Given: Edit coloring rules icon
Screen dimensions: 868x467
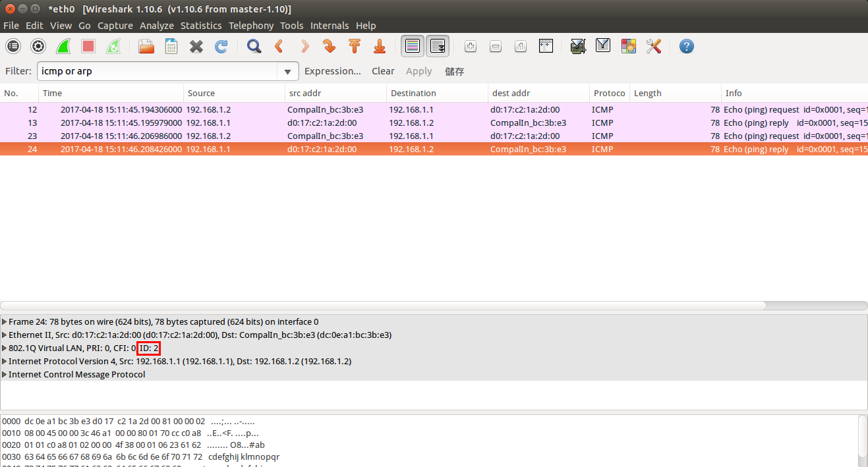Looking at the screenshot, I should click(x=628, y=46).
